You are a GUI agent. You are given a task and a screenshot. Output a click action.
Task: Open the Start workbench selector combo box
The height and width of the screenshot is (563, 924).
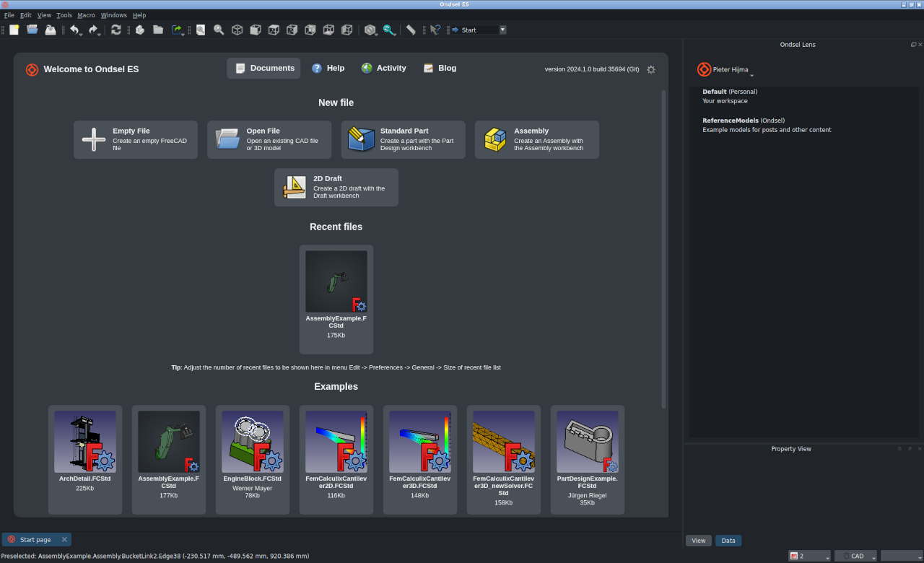(478, 30)
